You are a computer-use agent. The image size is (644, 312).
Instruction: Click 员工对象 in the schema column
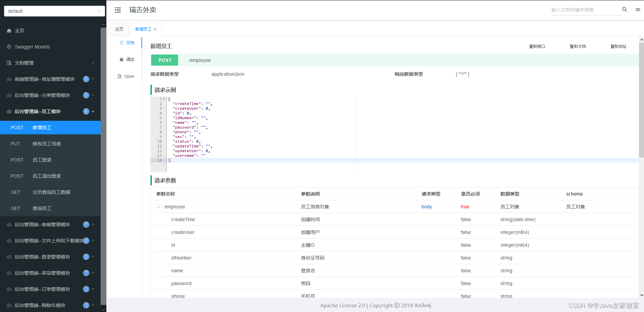tap(576, 207)
